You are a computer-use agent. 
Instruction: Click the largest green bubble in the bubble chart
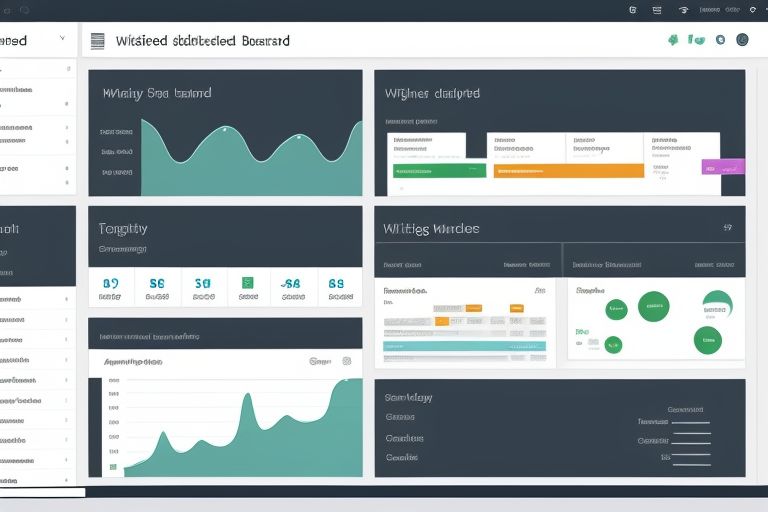coord(653,306)
